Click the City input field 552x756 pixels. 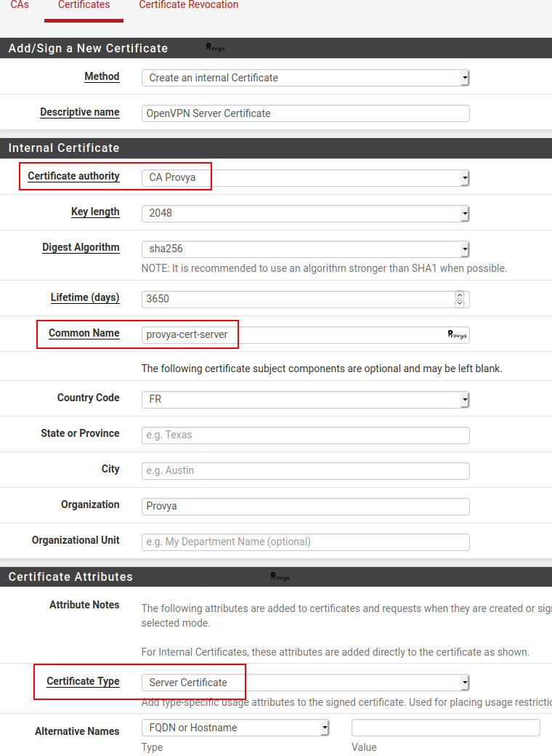[305, 470]
